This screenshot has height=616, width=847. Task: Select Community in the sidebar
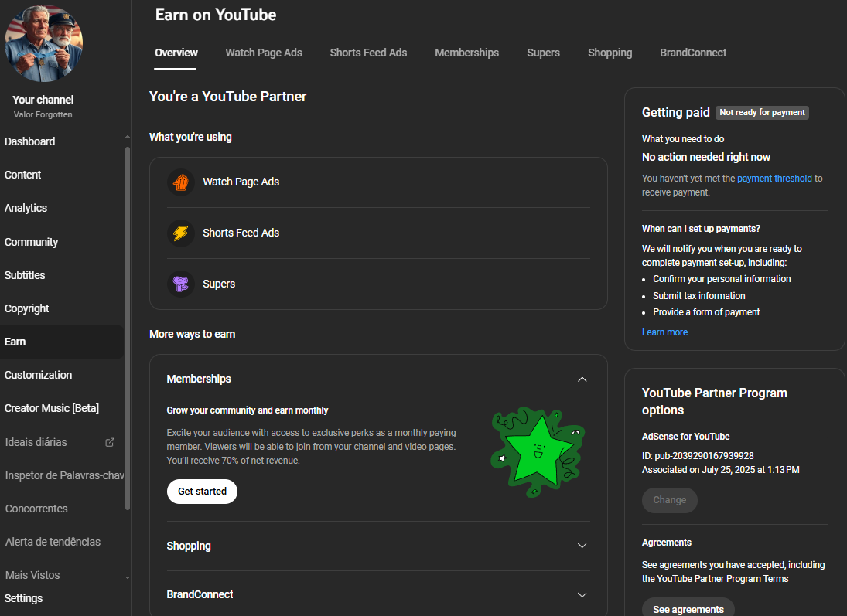coord(32,242)
